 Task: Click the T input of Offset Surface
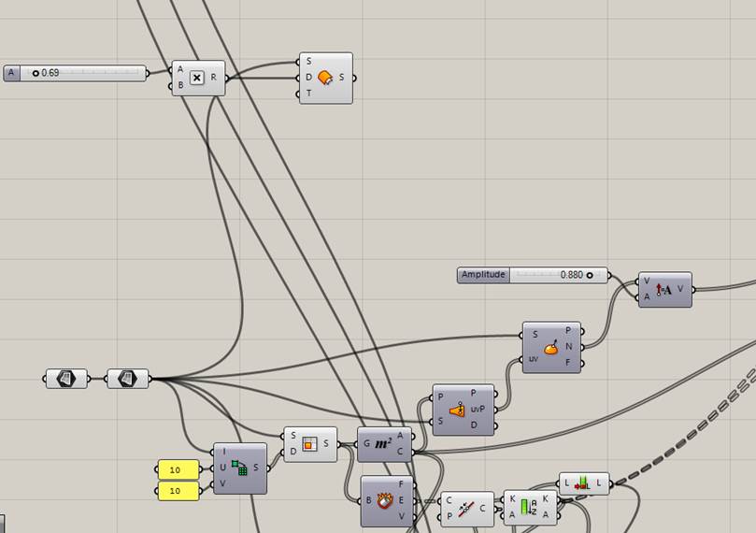coord(308,94)
